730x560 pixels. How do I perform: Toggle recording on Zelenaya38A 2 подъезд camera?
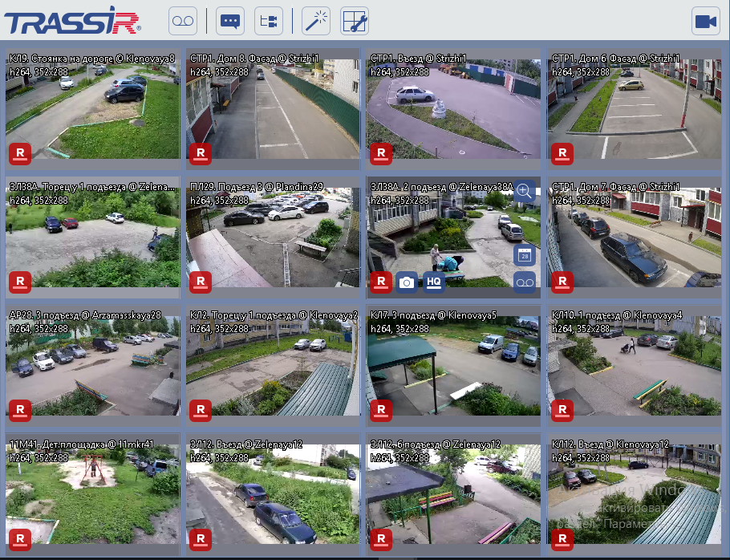[381, 282]
